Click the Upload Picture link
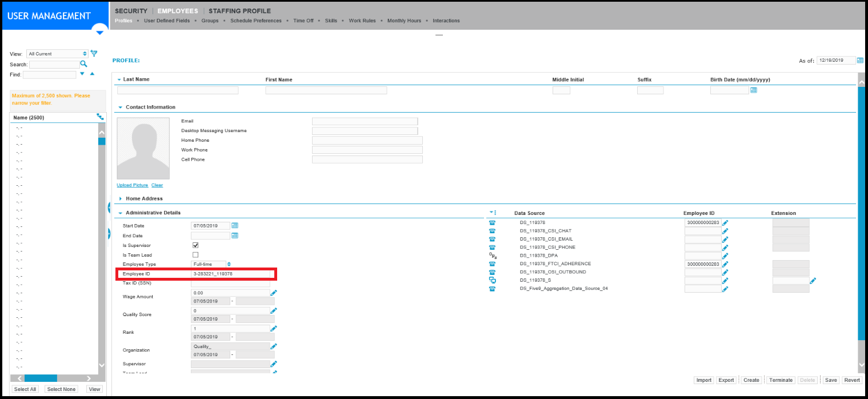Image resolution: width=868 pixels, height=399 pixels. click(133, 185)
